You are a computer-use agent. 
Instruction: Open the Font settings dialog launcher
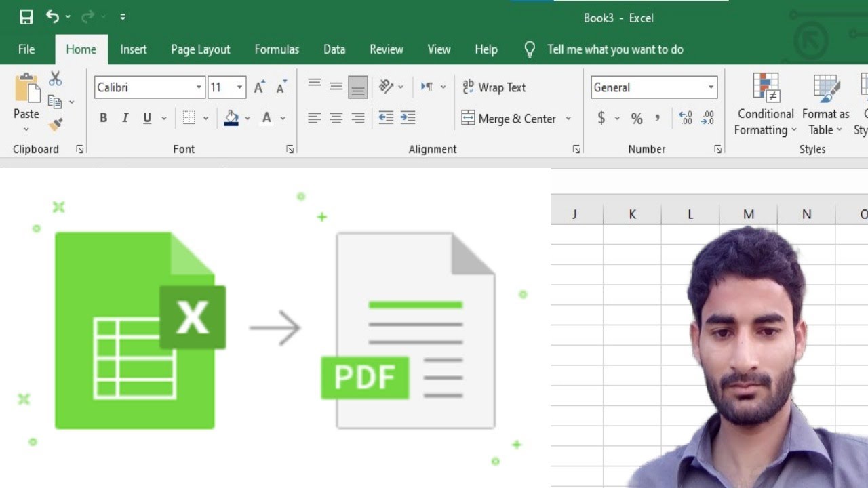click(x=290, y=149)
